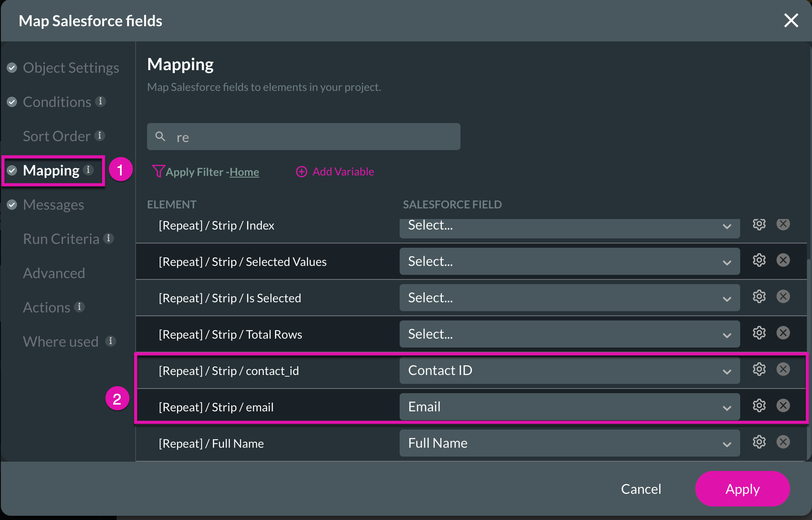
Task: Click the settings gear for Total Rows row
Action: tap(758, 333)
